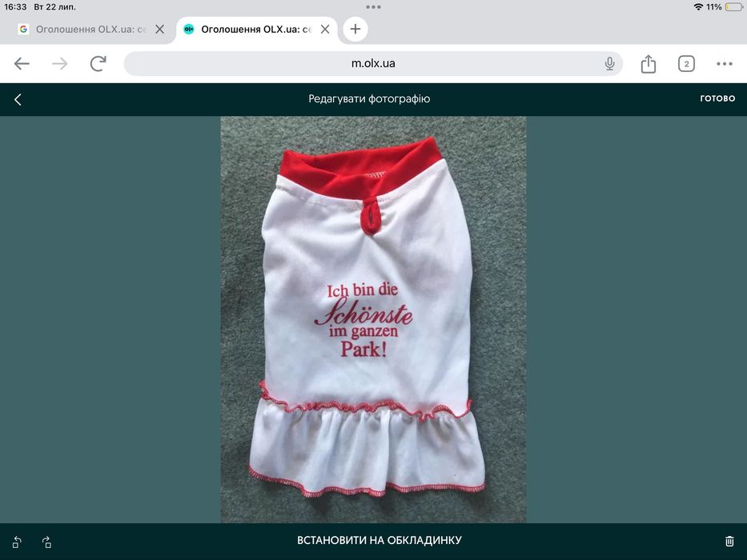This screenshot has width=747, height=560.
Task: Tap the dog dress photo preview
Action: [x=373, y=319]
